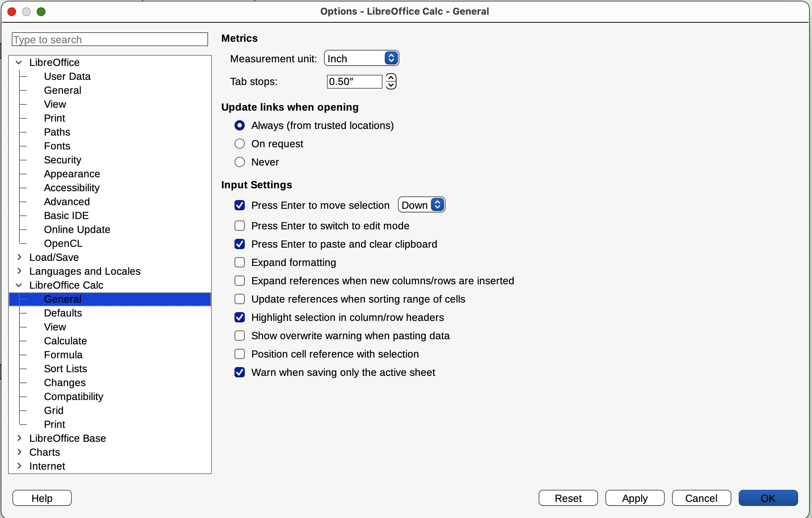Enable Press Enter to switch to edit mode
The height and width of the screenshot is (518, 812).
tap(240, 226)
